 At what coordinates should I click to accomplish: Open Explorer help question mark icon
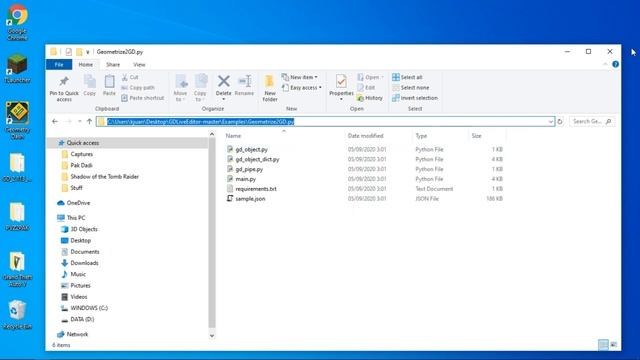pos(616,64)
